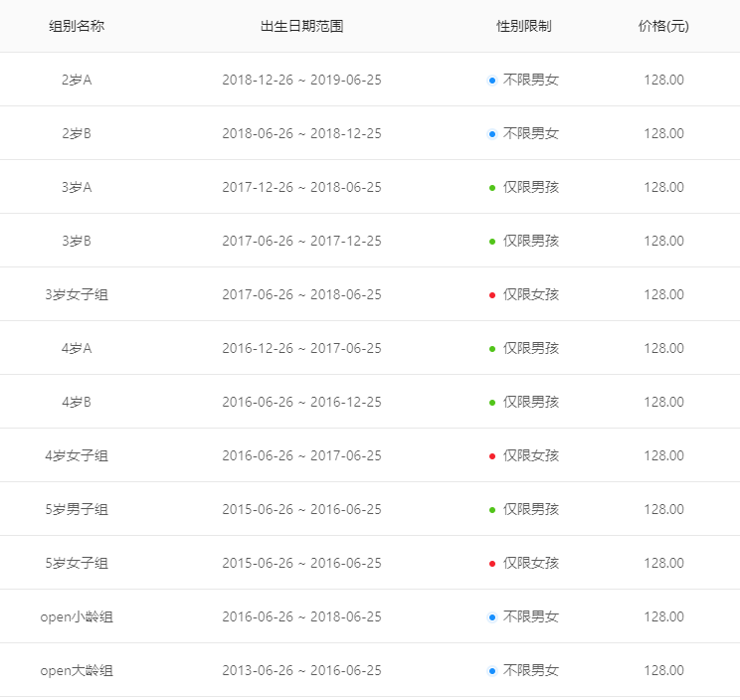The image size is (740, 700).
Task: Click date range 2013-06-26 ~ 2016-06-25
Action: (302, 671)
